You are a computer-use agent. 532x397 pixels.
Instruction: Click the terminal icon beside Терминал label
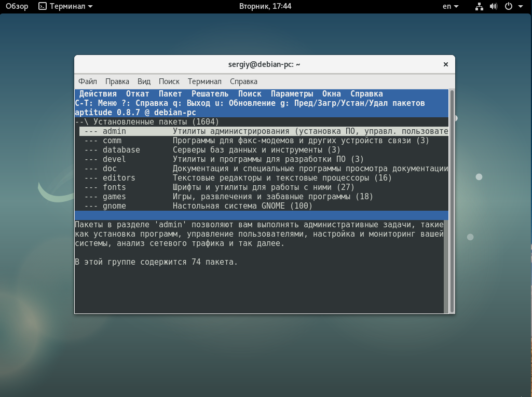coord(43,6)
